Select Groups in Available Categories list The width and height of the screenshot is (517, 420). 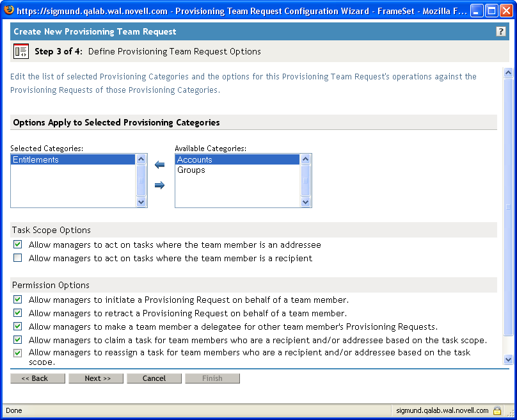click(237, 170)
